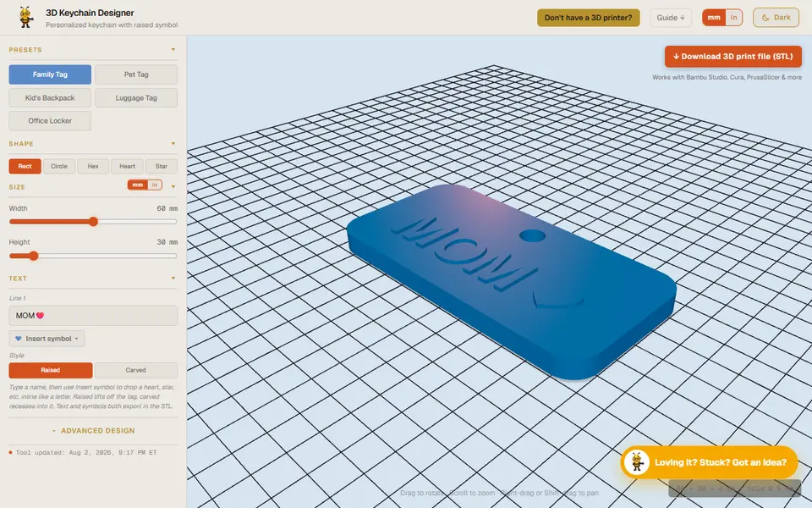Viewport: 812px width, 508px height.
Task: Choose the Star shape
Action: 162,167
